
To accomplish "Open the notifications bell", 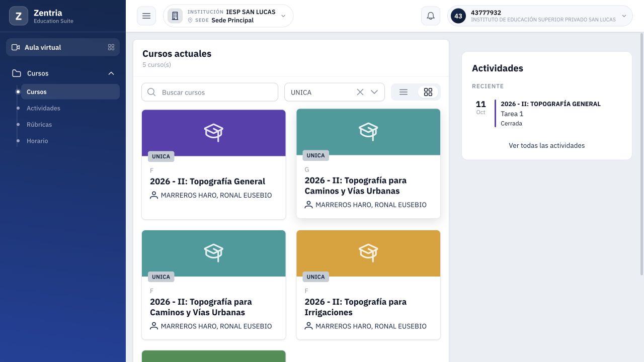I will tap(431, 16).
